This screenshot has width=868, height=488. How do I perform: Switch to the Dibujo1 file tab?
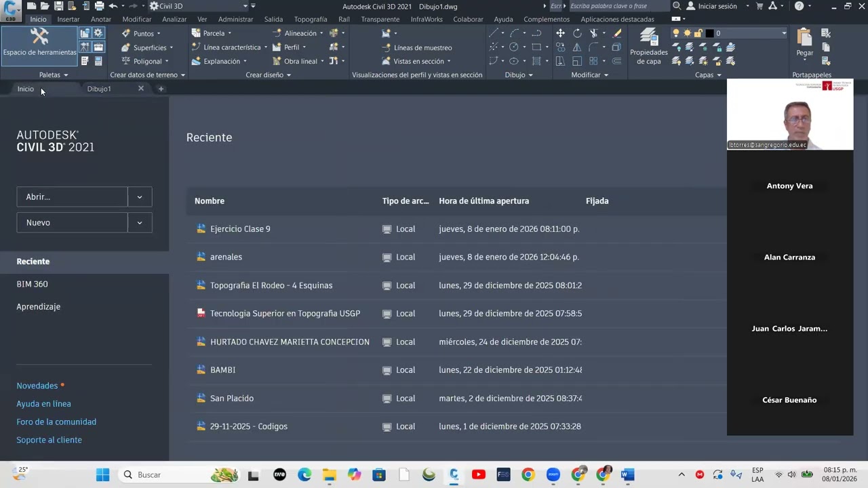tap(99, 89)
